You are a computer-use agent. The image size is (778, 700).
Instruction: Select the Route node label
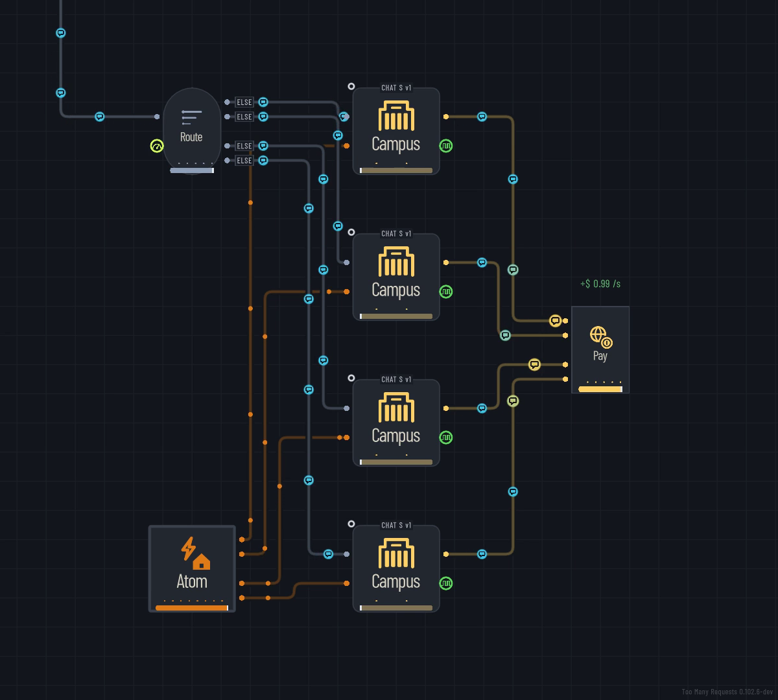point(191,137)
